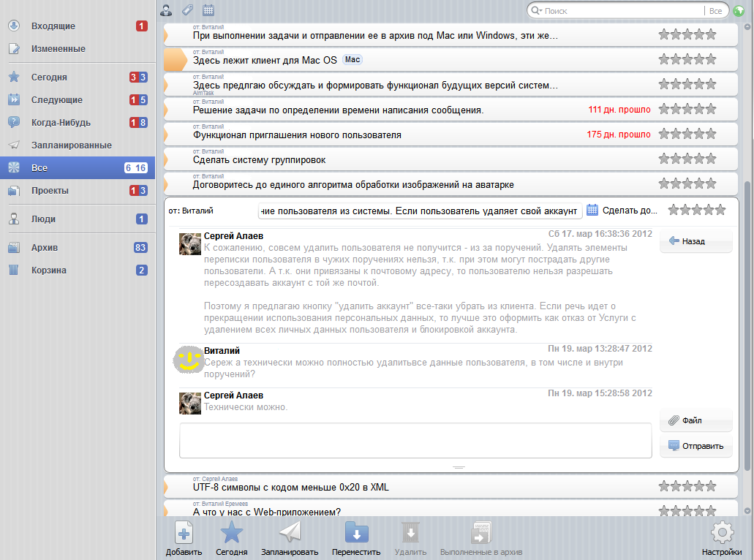Click the Входящие red badge 1
The width and height of the screenshot is (754, 560).
[141, 26]
